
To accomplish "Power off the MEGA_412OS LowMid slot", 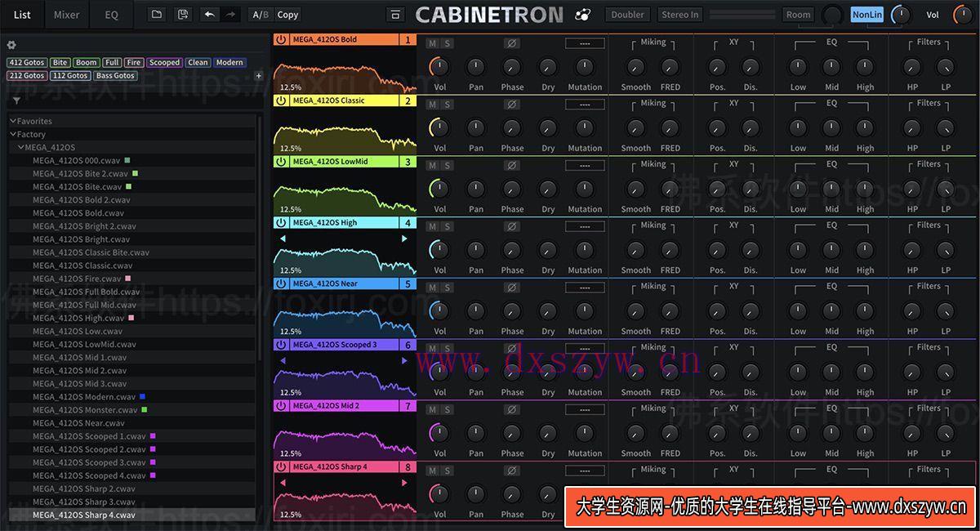I will 281,162.
